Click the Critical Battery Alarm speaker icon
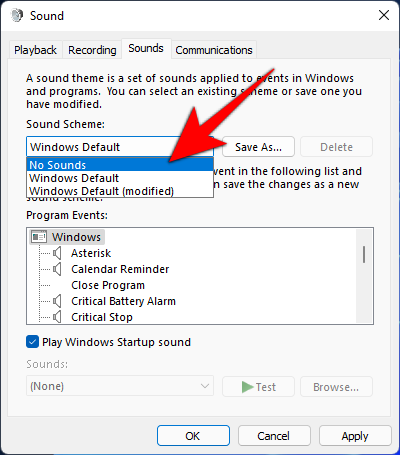Image resolution: width=400 pixels, height=455 pixels. click(x=57, y=301)
